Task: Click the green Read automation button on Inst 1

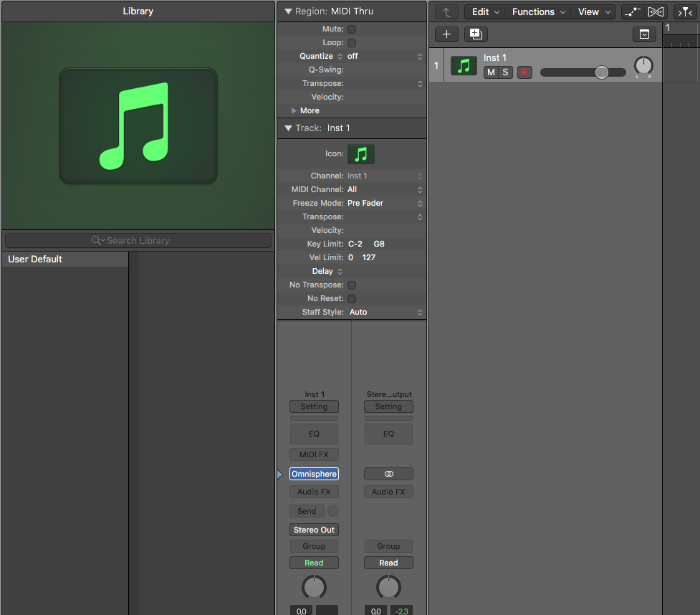Action: [314, 563]
